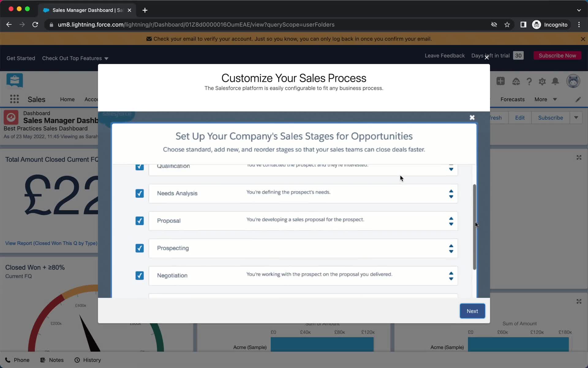
Task: Move Prospecting stage up arrow
Action: coord(451,246)
